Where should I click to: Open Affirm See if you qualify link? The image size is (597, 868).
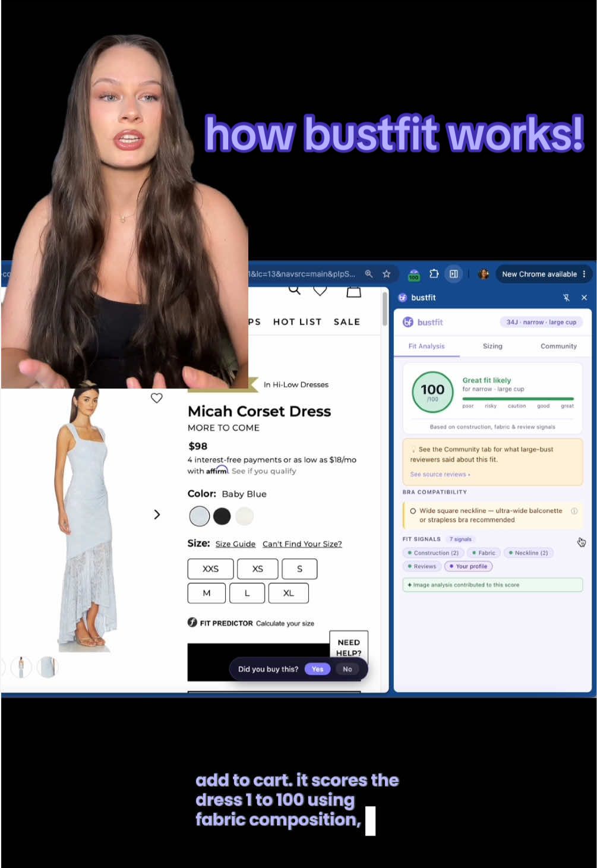pyautogui.click(x=264, y=471)
